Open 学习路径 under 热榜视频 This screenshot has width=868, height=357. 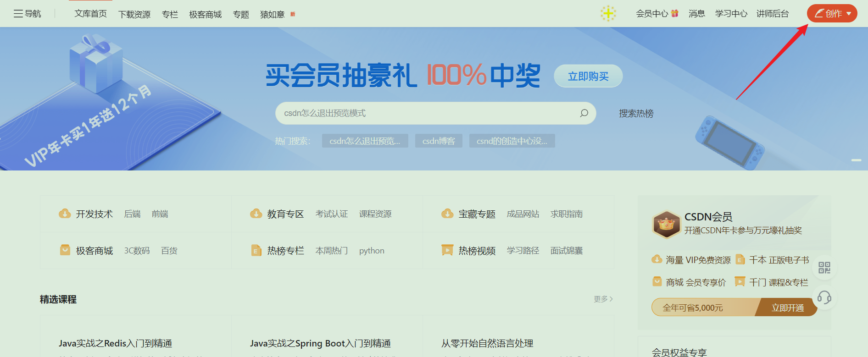[x=523, y=250]
